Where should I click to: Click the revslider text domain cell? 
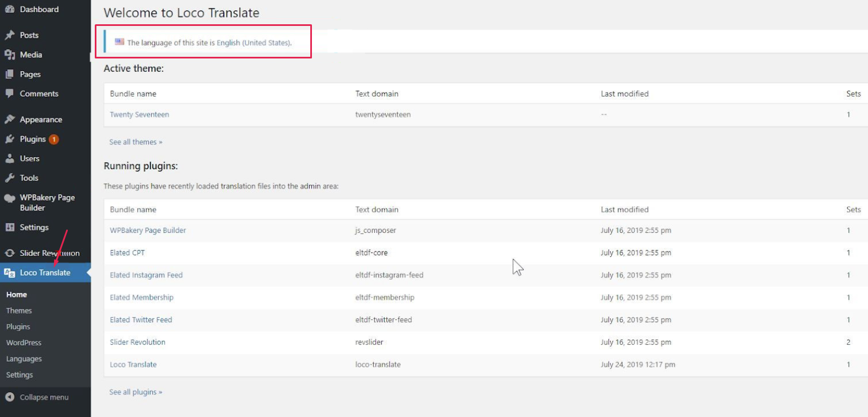[x=369, y=342]
